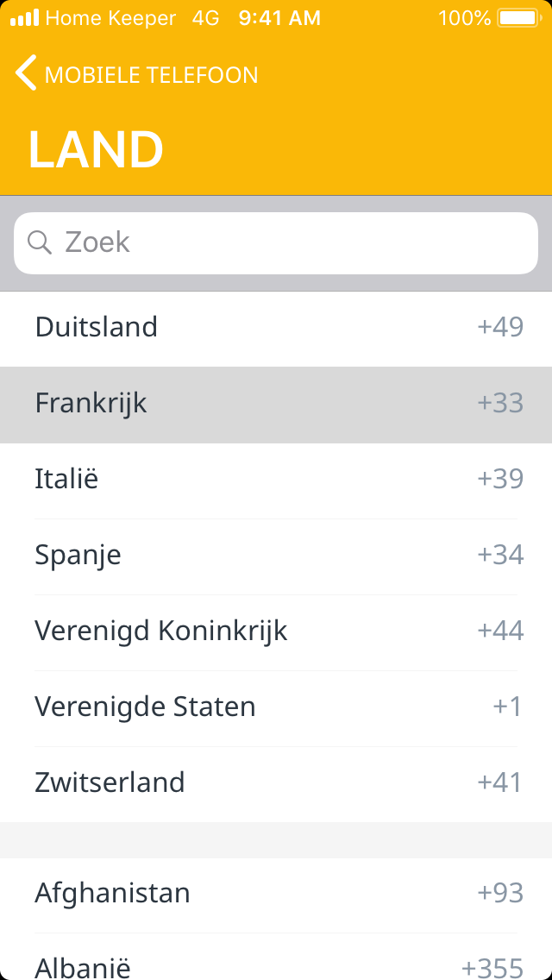Go back to Mobiele Telefoon
Viewport: 552px width, 980px height.
(150, 75)
